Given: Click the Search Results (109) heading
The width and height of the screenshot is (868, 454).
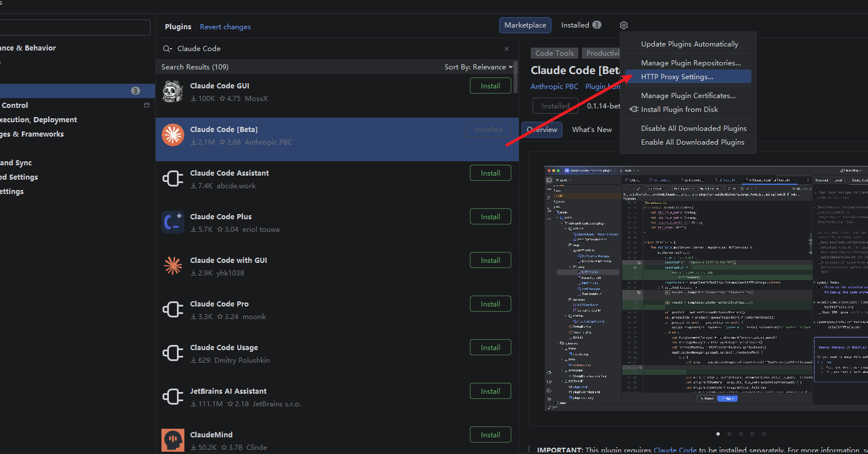Looking at the screenshot, I should [x=195, y=67].
